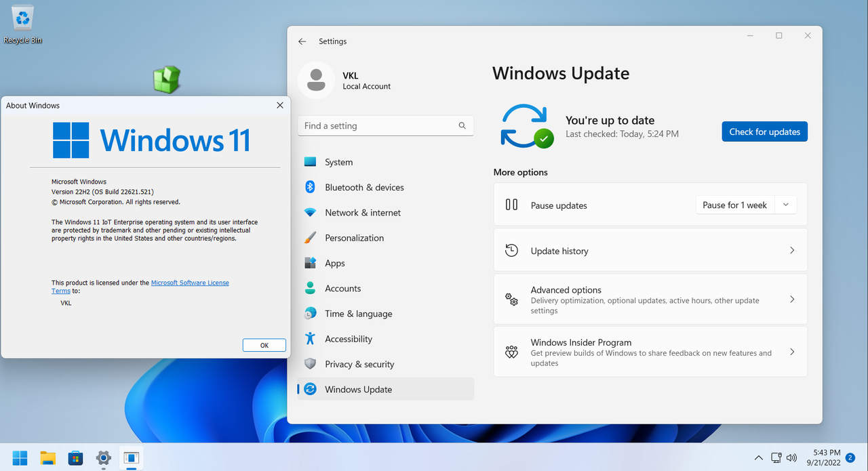
Task: Click Version 22H2 OS Build text
Action: 102,192
